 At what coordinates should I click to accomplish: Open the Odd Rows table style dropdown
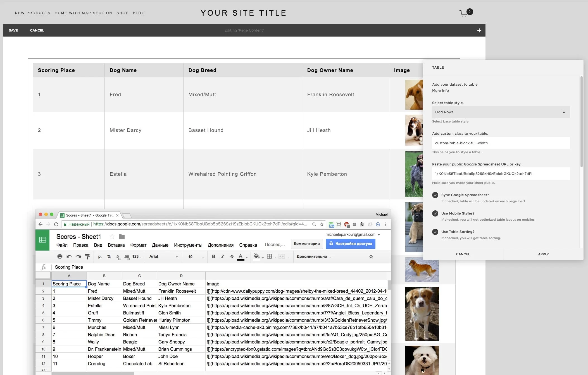(x=500, y=112)
